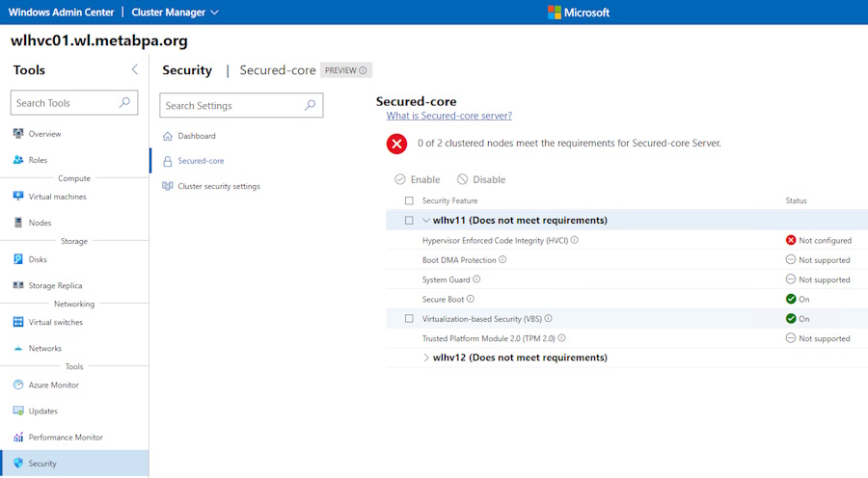Open the Roles tool icon
The width and height of the screenshot is (868, 478).
point(18,159)
